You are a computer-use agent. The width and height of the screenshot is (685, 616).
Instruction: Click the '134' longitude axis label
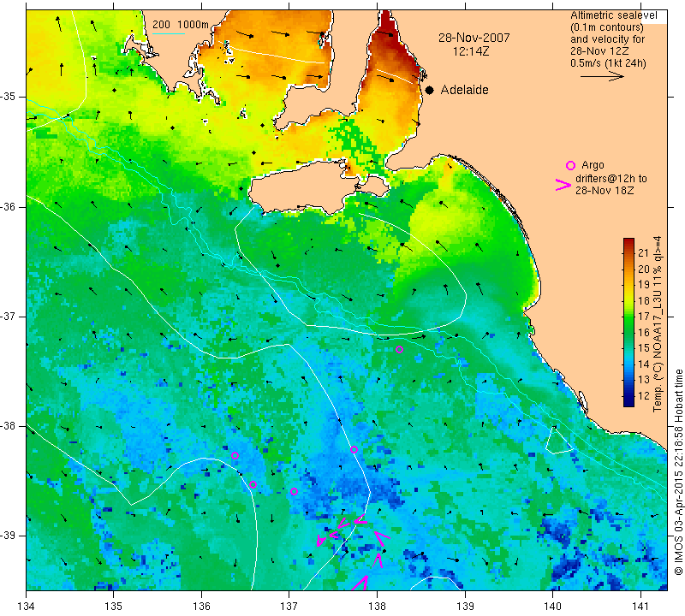[x=27, y=607]
